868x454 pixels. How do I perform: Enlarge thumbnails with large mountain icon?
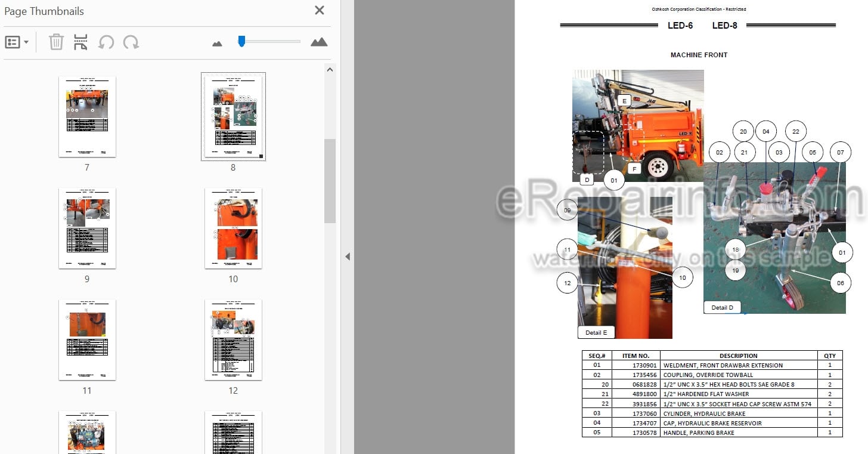[x=319, y=42]
